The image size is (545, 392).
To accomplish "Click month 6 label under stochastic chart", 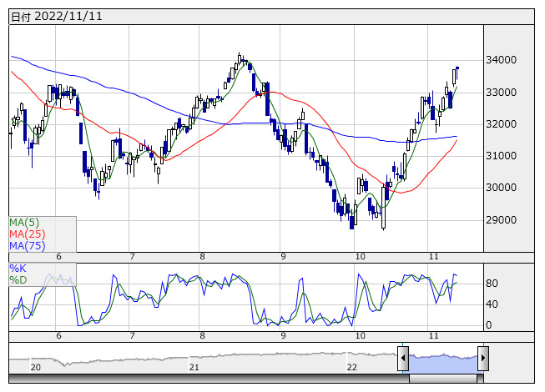I will coord(58,336).
